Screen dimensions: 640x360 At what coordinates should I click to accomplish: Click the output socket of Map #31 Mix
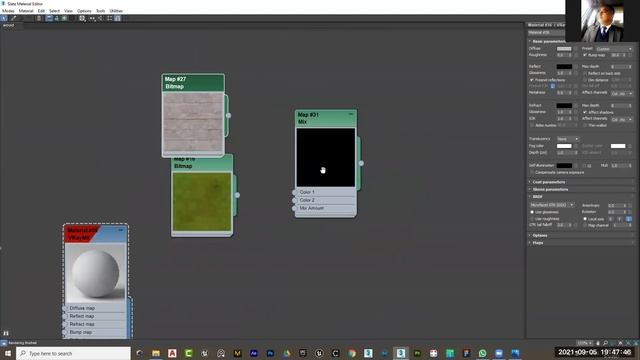(361, 163)
